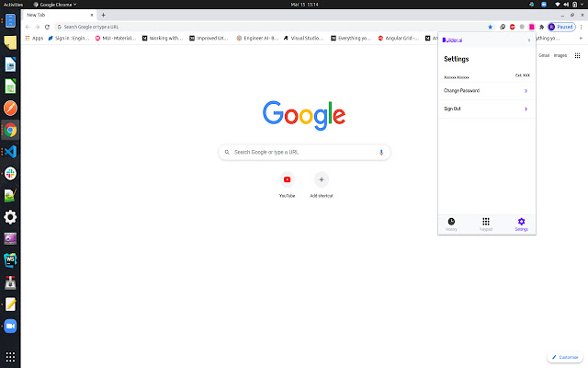
Task: Open a new tab with plus button
Action: click(x=103, y=15)
